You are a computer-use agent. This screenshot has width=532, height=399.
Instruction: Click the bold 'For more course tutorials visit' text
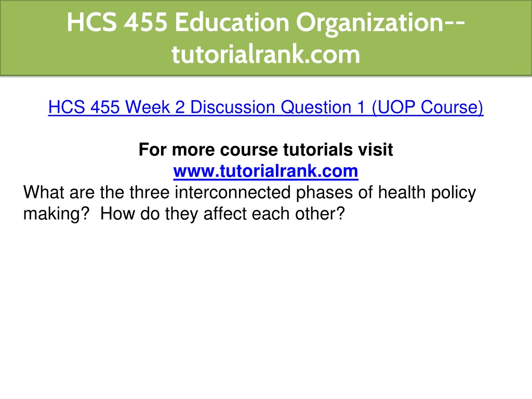click(265, 150)
